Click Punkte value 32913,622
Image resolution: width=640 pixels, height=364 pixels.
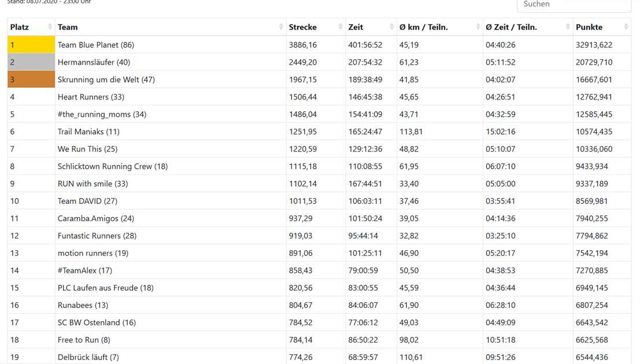pyautogui.click(x=594, y=44)
